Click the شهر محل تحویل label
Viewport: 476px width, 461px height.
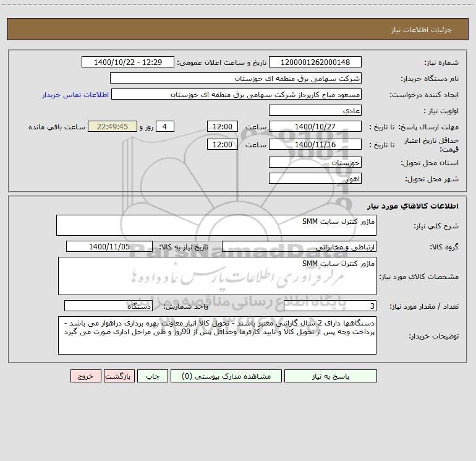point(432,179)
